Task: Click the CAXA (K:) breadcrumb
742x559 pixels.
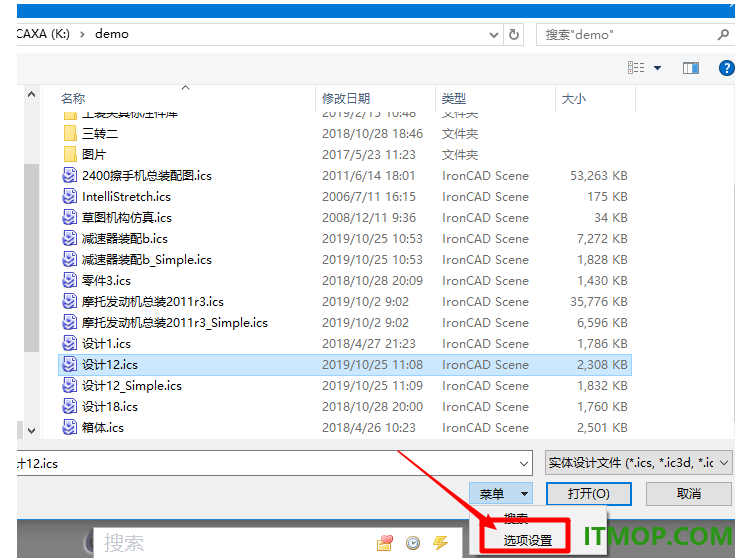Action: pyautogui.click(x=43, y=34)
